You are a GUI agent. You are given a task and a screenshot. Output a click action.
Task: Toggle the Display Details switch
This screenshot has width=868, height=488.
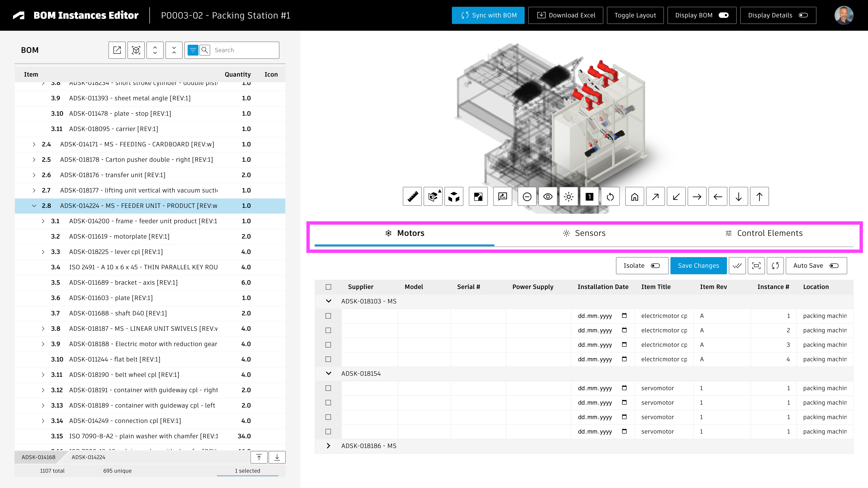[x=803, y=15]
